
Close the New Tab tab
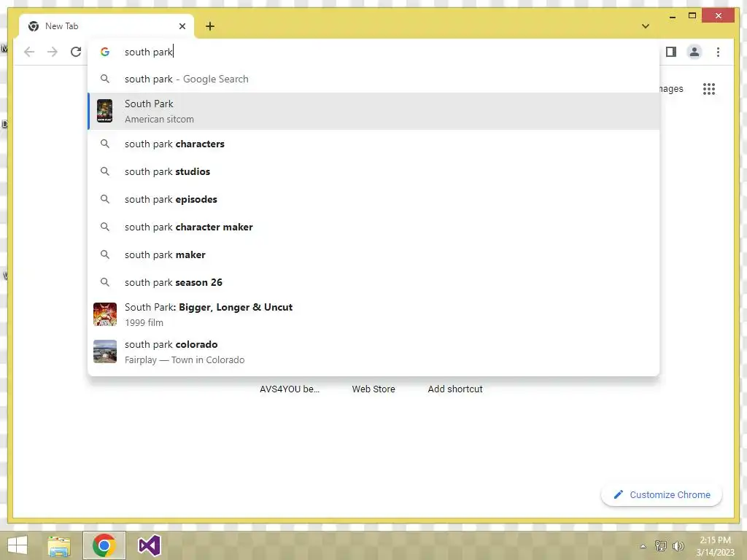182,26
